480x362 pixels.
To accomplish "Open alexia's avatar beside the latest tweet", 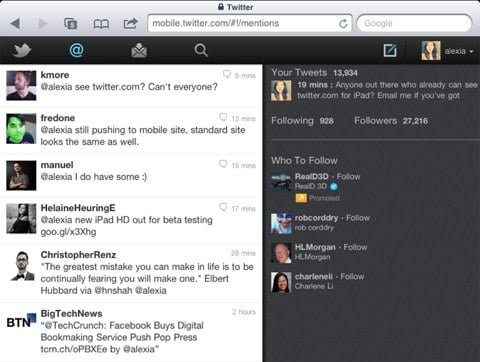I will point(281,91).
